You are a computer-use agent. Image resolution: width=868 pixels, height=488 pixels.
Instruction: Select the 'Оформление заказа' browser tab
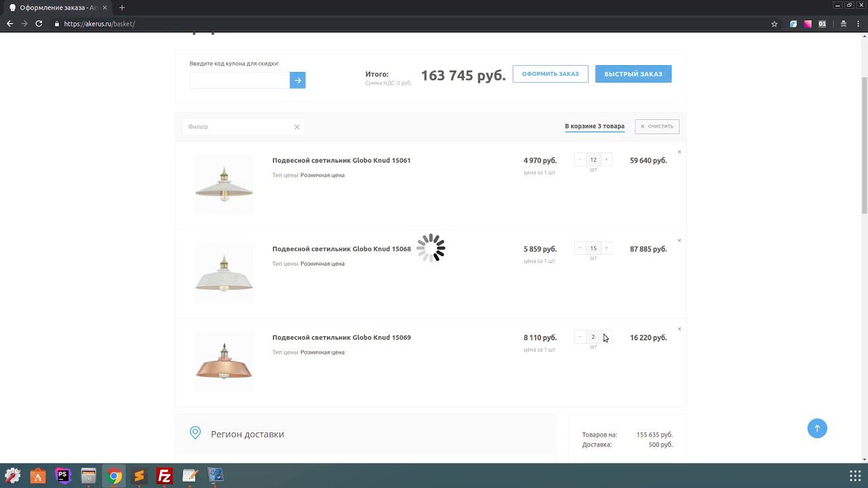click(58, 7)
